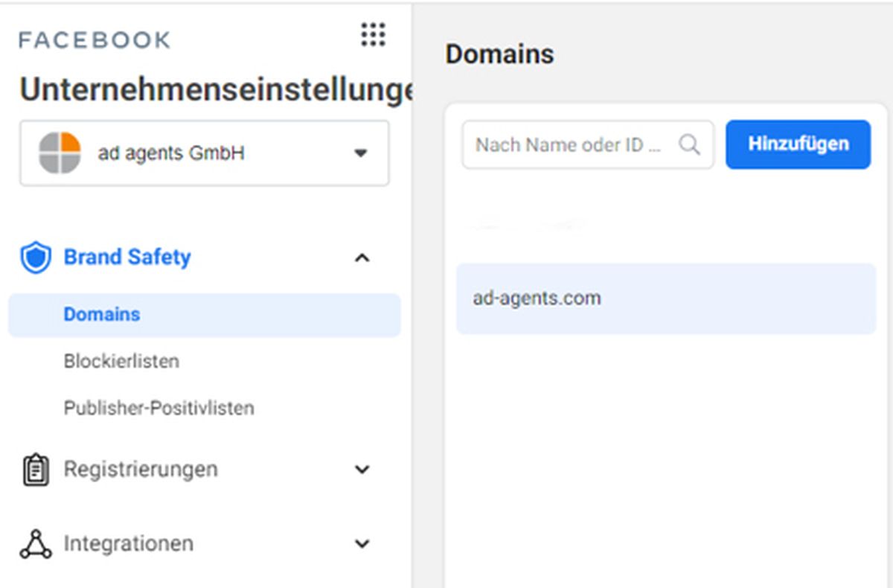Click the ad agents GmbH company logo
Screen dimensions: 893x588
[60, 153]
